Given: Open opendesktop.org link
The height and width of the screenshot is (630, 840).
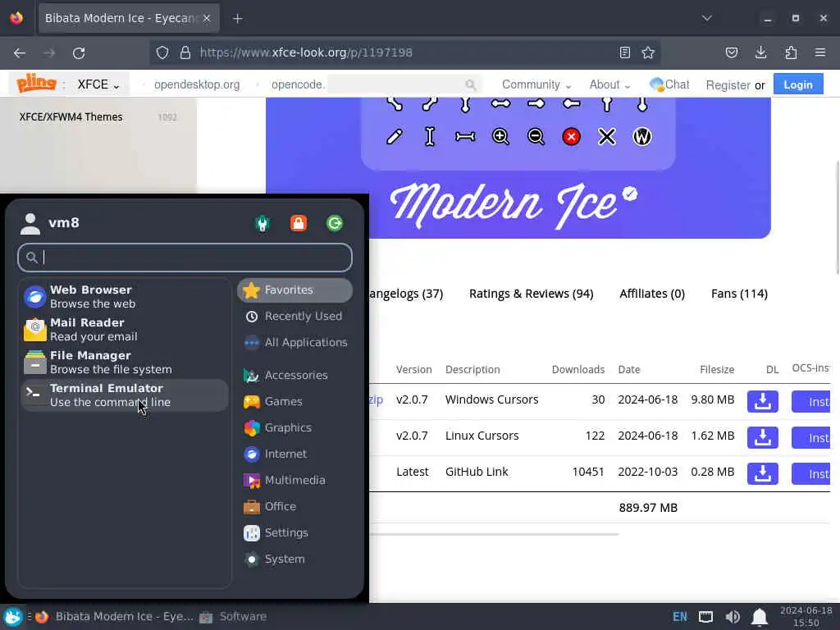Looking at the screenshot, I should 197,84.
